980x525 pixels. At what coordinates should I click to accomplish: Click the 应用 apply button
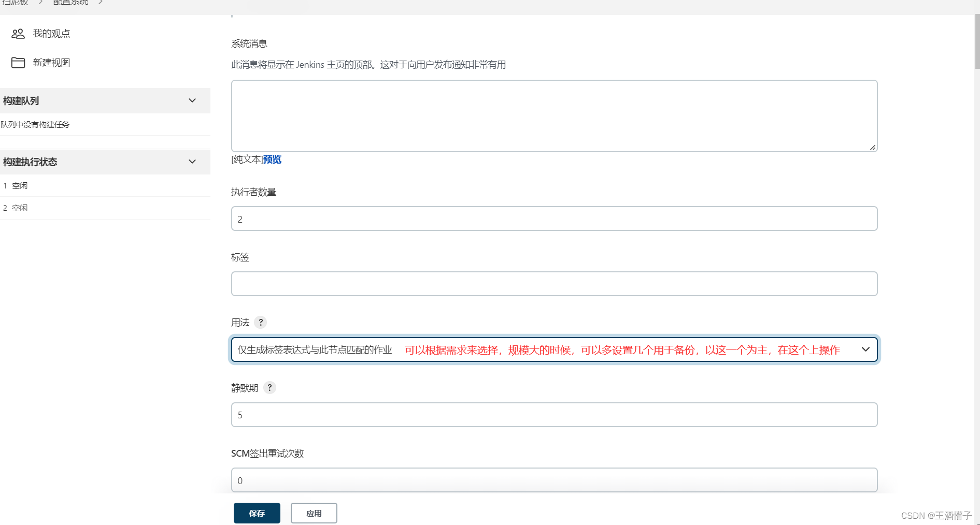(x=314, y=513)
